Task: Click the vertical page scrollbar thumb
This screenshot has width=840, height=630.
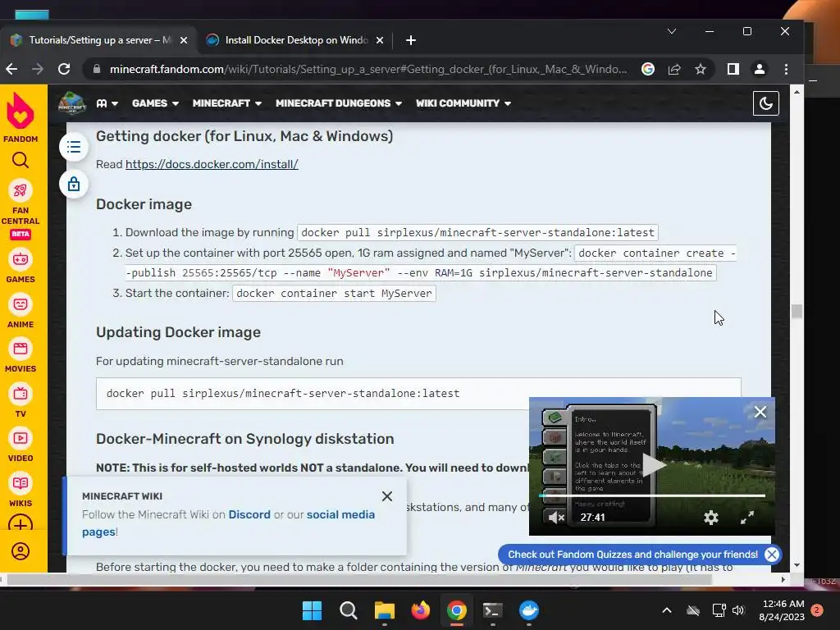Action: coord(797,311)
